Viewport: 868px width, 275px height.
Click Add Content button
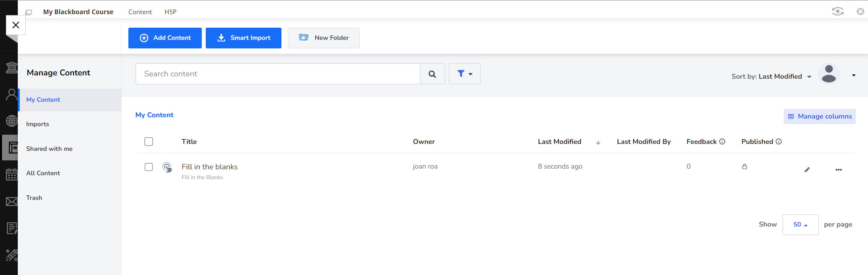tap(165, 38)
